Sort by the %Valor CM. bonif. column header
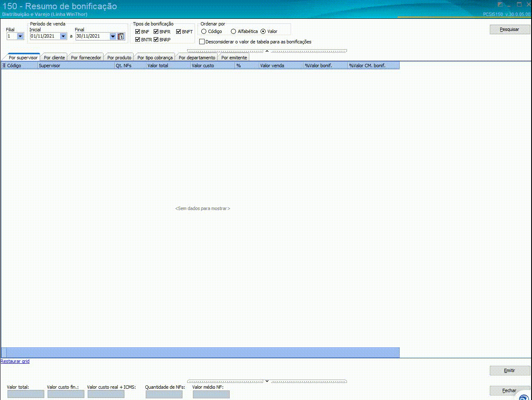This screenshot has width=532, height=400. pyautogui.click(x=374, y=66)
